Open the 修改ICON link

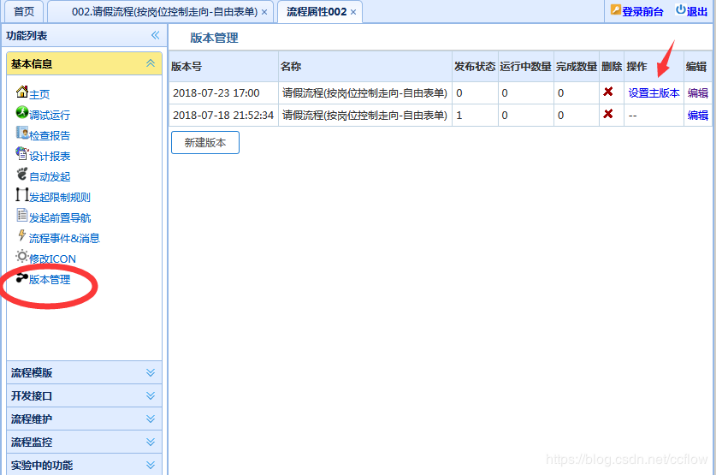(53, 259)
